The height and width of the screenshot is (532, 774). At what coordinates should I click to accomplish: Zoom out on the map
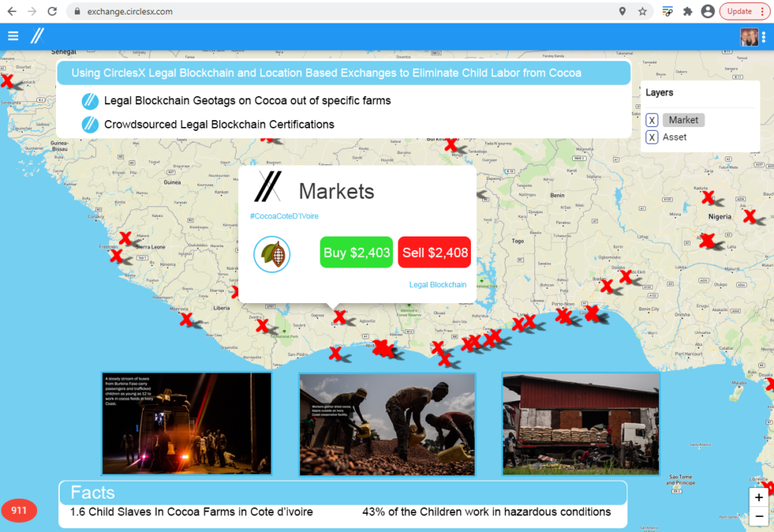pos(759,516)
